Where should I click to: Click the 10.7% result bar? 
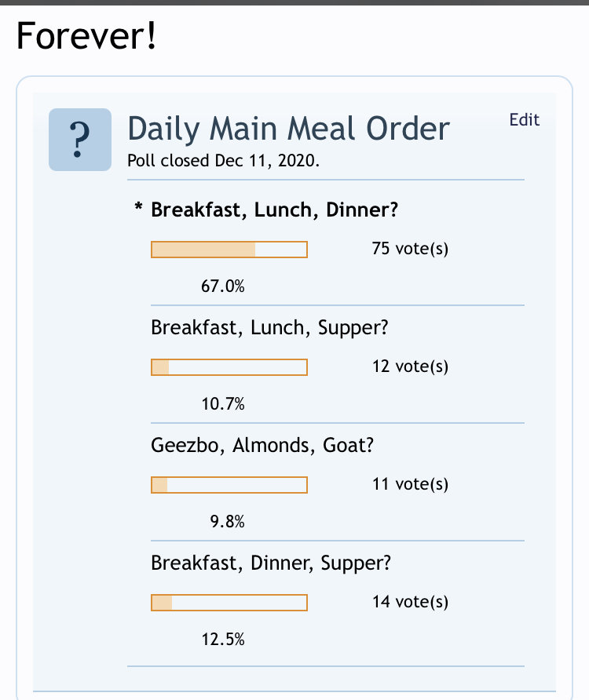pyautogui.click(x=229, y=367)
